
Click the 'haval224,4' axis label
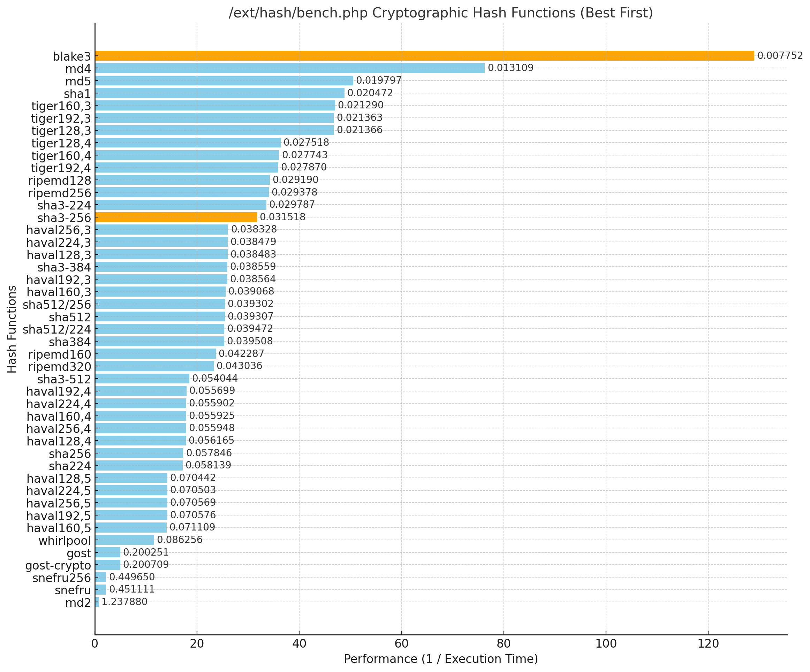tap(59, 404)
